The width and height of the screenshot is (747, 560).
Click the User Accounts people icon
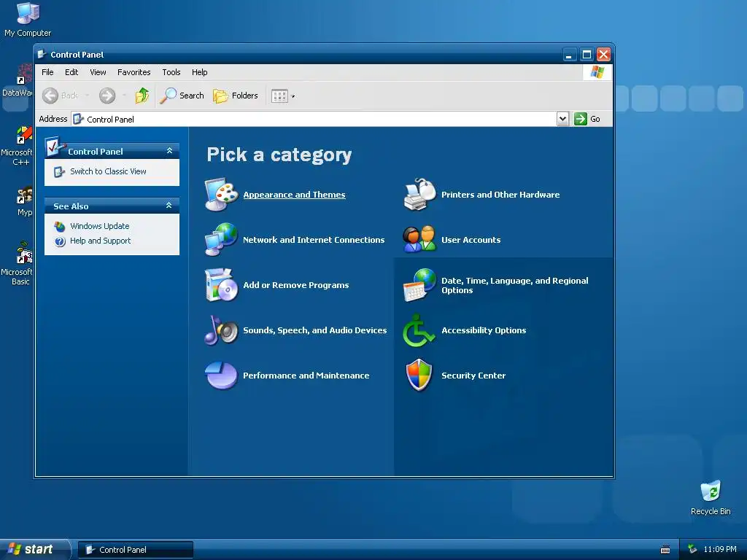click(419, 239)
